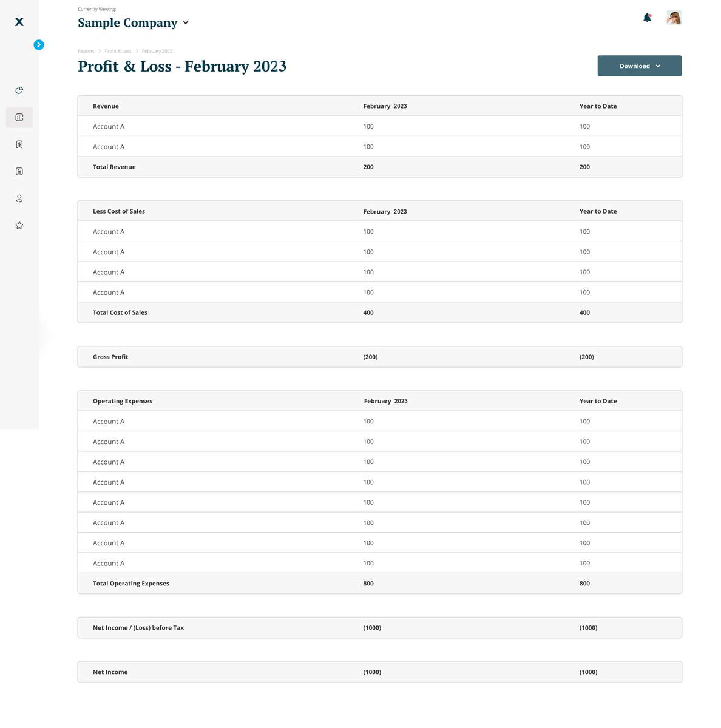Click the document notes icon in sidebar

click(19, 171)
